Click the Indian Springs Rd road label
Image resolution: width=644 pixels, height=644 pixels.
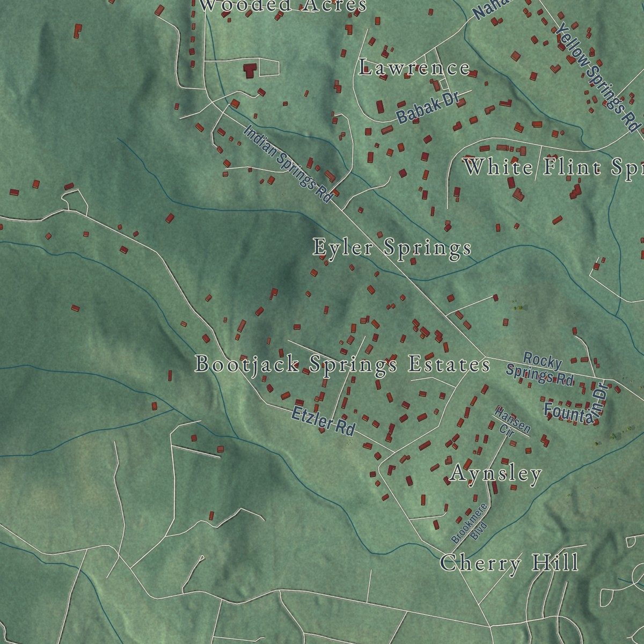point(288,163)
